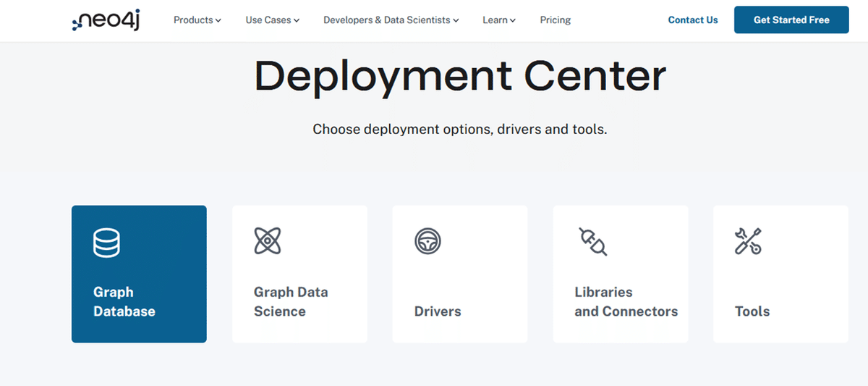The height and width of the screenshot is (386, 868).
Task: Open the Use Cases dropdown
Action: [272, 20]
